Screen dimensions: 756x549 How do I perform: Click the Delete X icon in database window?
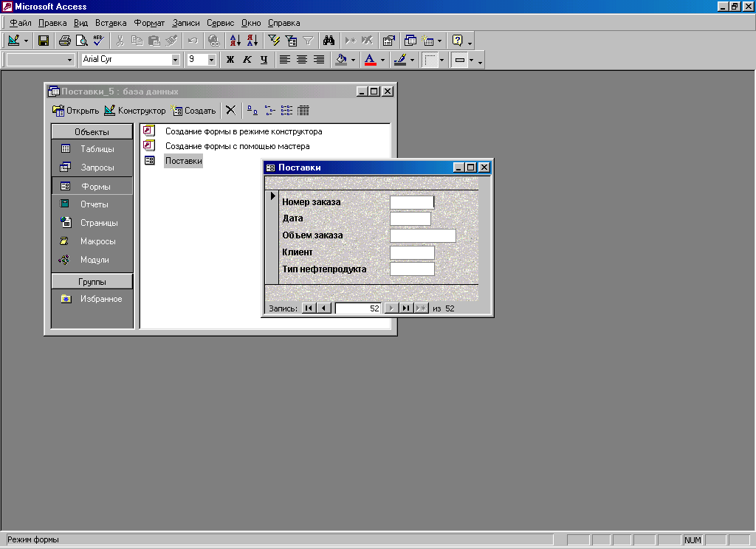tap(230, 111)
